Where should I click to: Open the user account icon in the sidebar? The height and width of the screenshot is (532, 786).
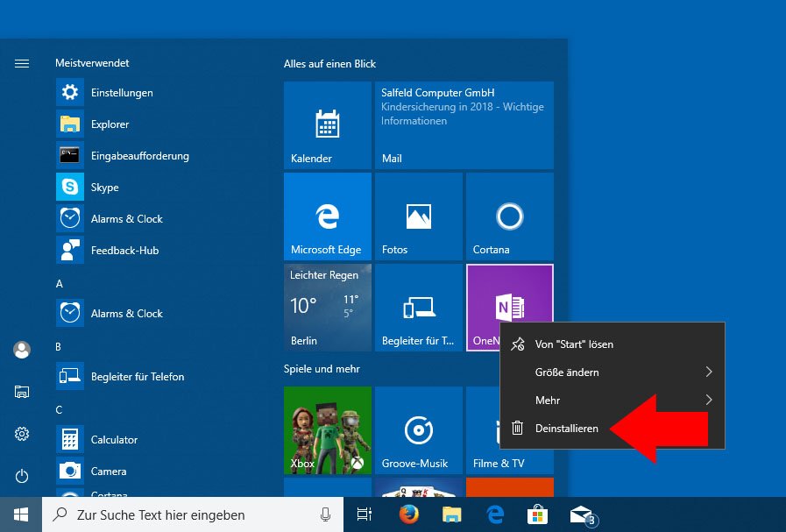21,350
